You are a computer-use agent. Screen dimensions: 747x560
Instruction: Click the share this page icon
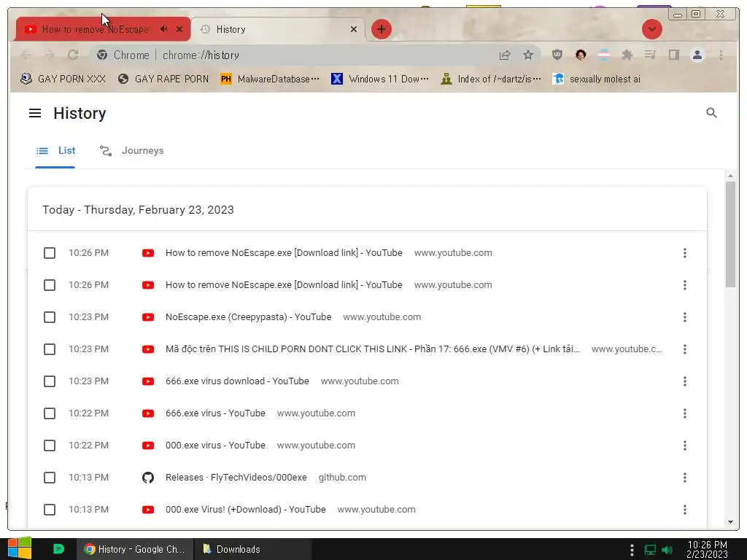pyautogui.click(x=505, y=55)
